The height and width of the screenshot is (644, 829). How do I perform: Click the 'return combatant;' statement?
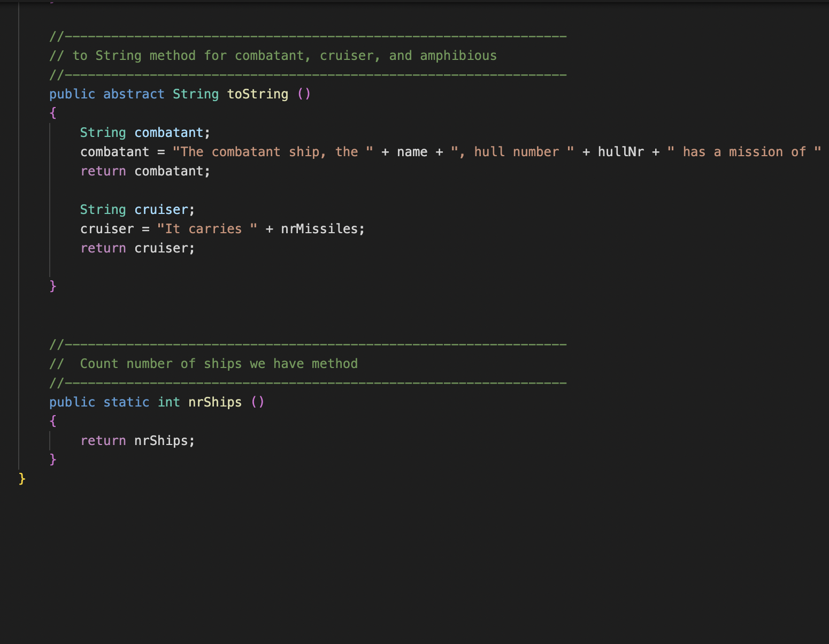(145, 171)
